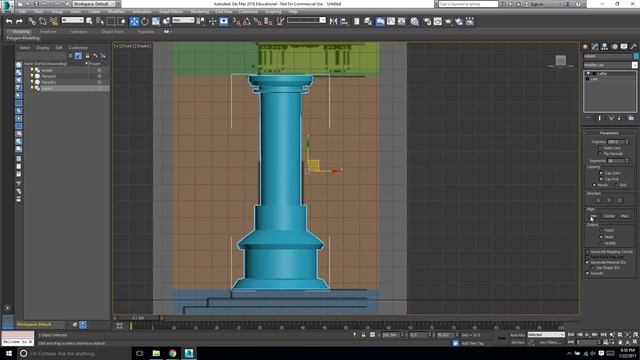
Task: Open the Material Editor icon
Action: pyautogui.click(x=415, y=21)
